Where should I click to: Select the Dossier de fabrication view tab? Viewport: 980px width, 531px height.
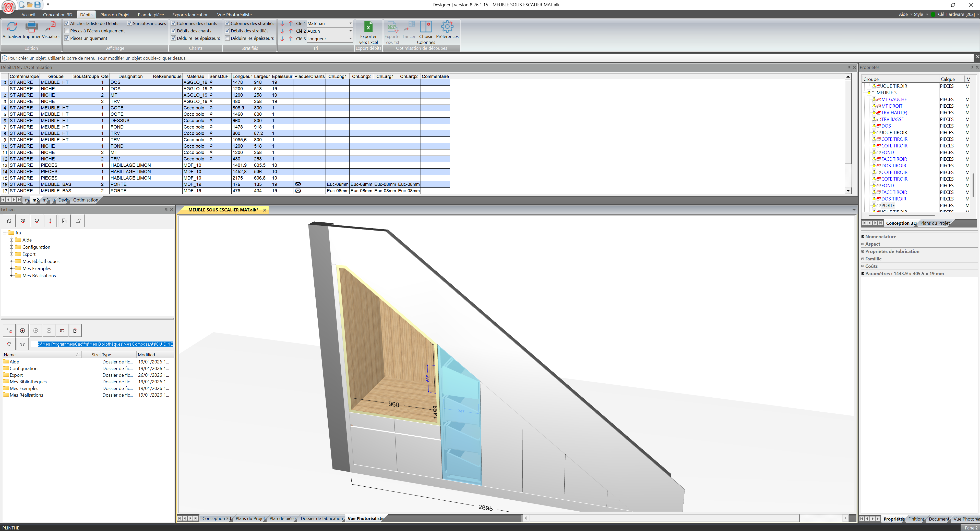321,519
